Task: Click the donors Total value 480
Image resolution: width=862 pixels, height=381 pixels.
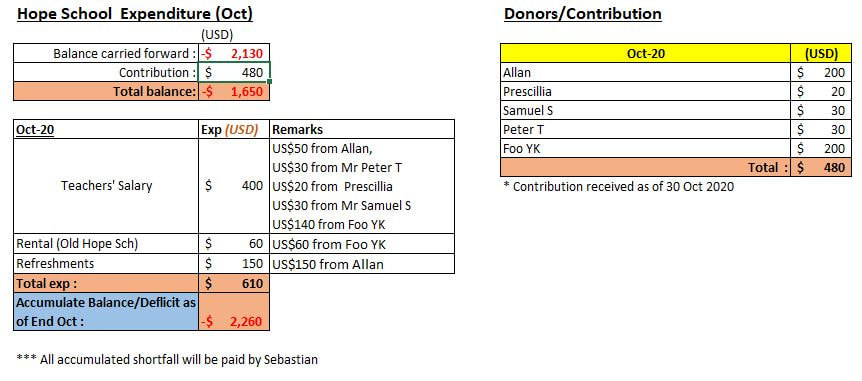Action: coord(821,168)
